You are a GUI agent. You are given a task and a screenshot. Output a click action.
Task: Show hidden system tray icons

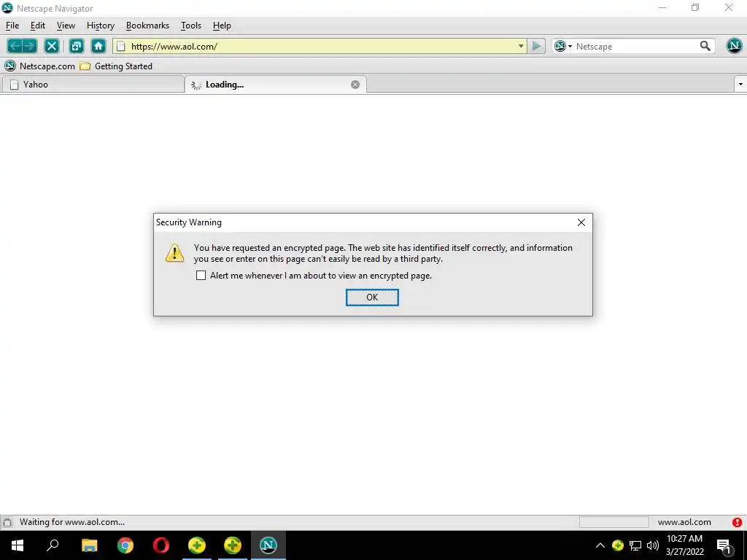[x=600, y=545]
